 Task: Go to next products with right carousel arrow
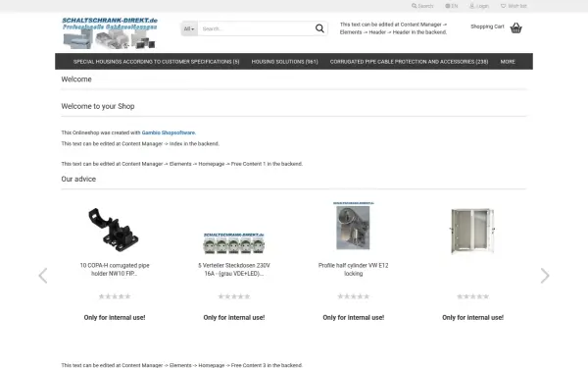coord(545,276)
